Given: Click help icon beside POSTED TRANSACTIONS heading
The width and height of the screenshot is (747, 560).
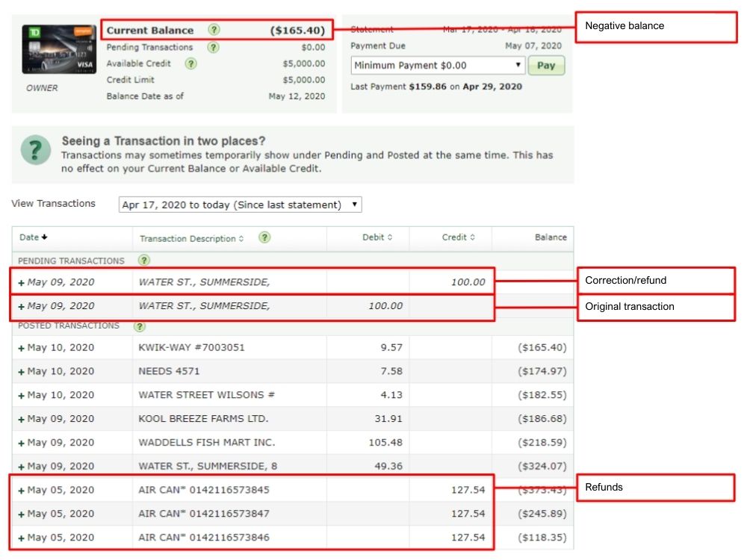Looking at the screenshot, I should (x=140, y=326).
